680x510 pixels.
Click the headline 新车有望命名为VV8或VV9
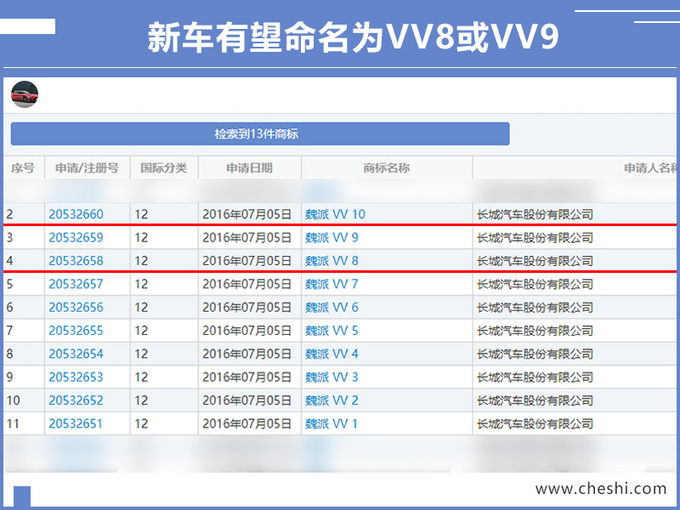353,38
